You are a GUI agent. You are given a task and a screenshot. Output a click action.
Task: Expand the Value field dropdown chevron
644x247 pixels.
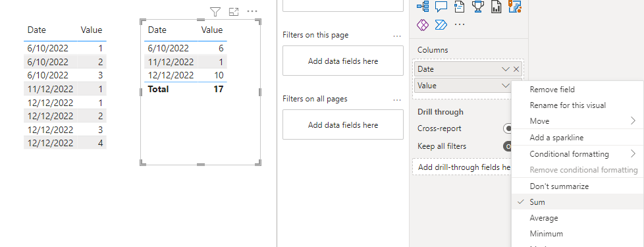pos(506,86)
